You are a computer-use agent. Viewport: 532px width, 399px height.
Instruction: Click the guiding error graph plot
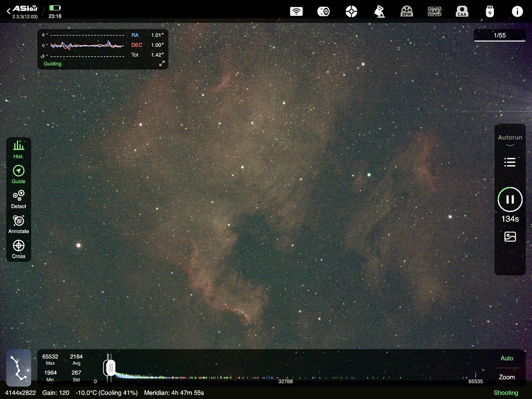pyautogui.click(x=87, y=45)
